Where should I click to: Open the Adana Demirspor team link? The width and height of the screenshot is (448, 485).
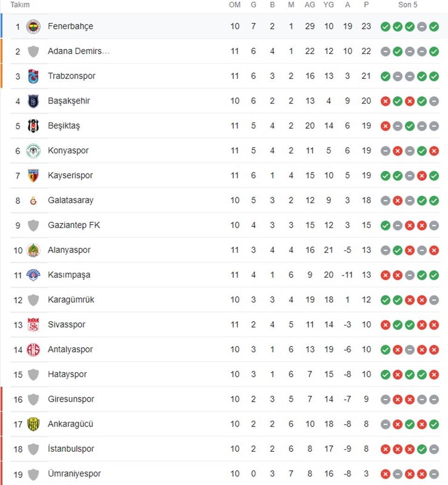pos(78,51)
